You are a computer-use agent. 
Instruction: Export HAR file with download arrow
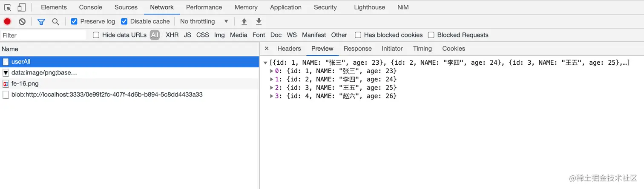click(x=259, y=21)
